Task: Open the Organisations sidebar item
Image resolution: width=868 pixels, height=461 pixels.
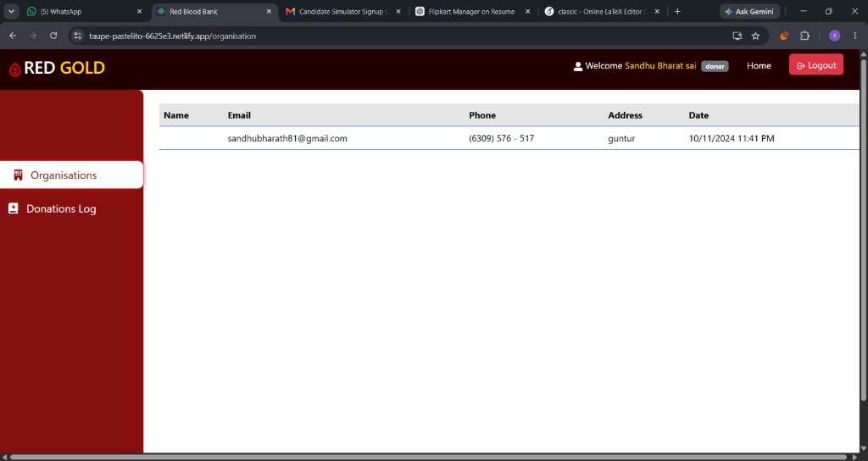Action: (71, 175)
